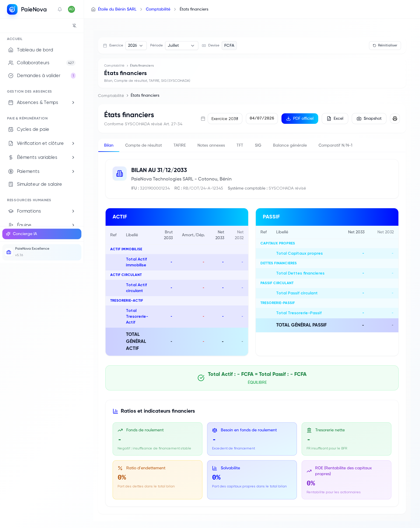Open the Exercice 2026 dropdown
This screenshot has height=528, width=420.
[x=136, y=46]
